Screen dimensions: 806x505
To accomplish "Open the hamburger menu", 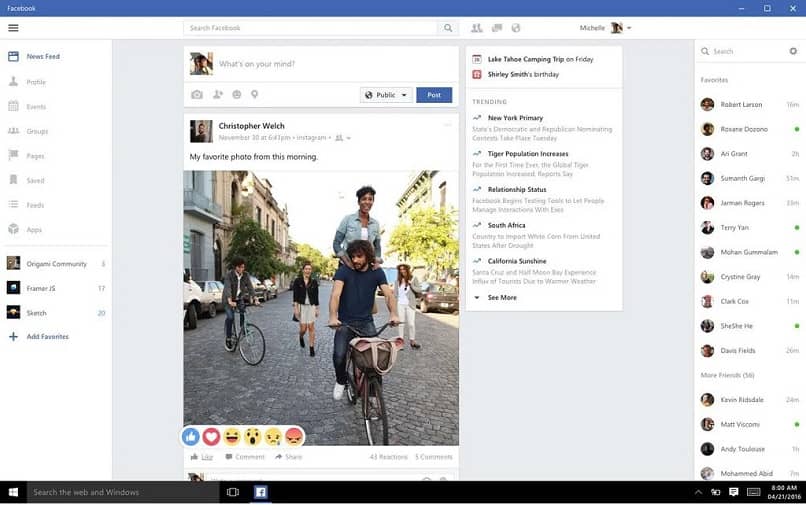I will coord(13,28).
